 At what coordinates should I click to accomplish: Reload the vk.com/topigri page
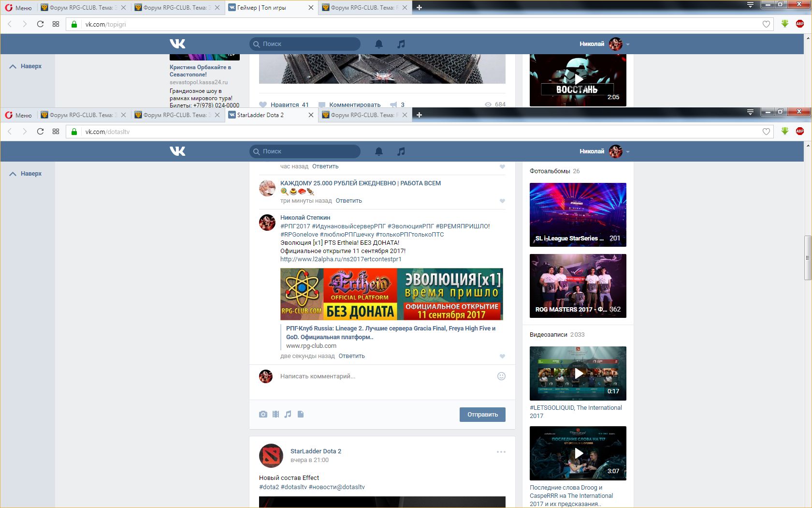point(40,24)
